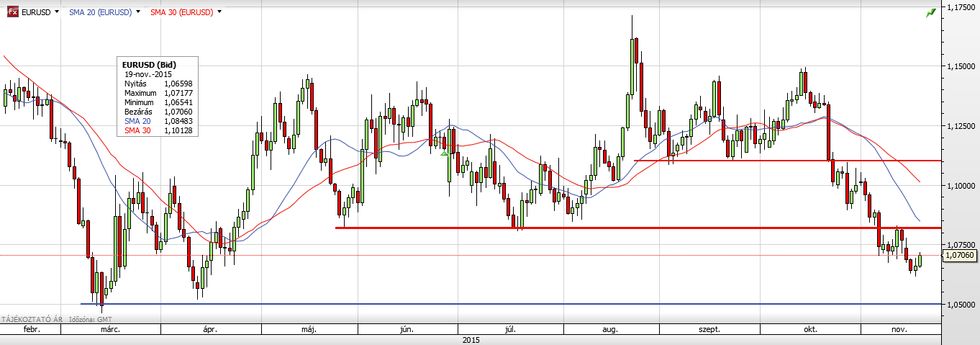Open the SMA 30 (EURUSD) dropdown arrow
980x345 pixels.
point(219,12)
